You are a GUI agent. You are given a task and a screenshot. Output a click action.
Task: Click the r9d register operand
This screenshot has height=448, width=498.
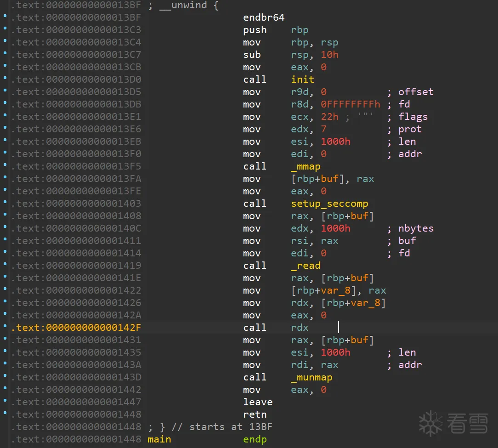300,92
